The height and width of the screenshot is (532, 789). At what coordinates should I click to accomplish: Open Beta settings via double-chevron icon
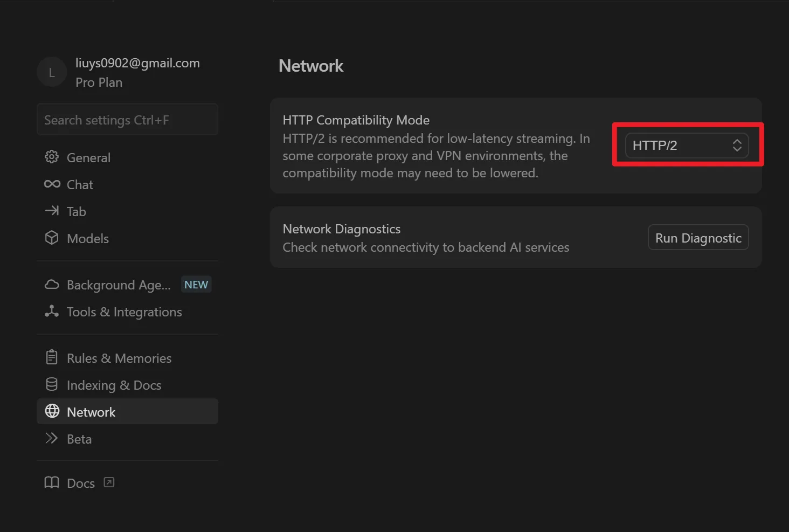click(52, 438)
